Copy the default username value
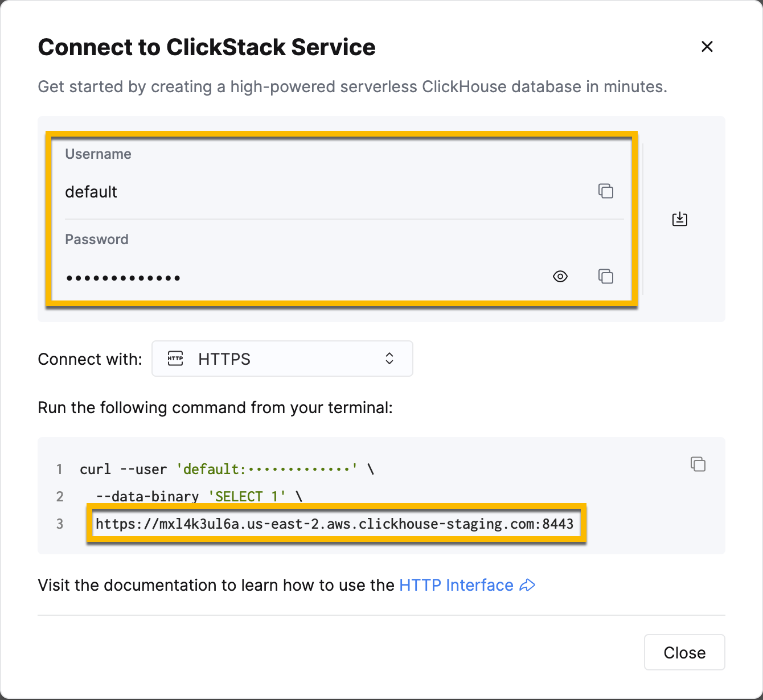This screenshot has width=763, height=700. coord(605,191)
